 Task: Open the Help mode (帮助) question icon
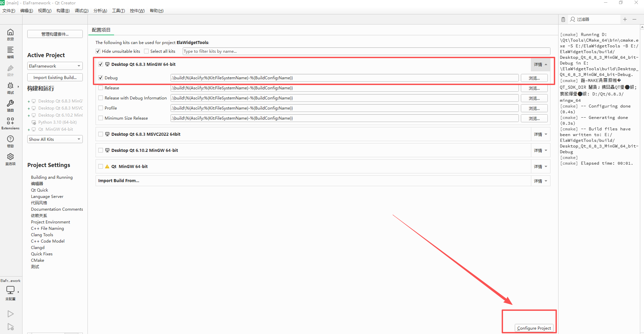pos(10,139)
